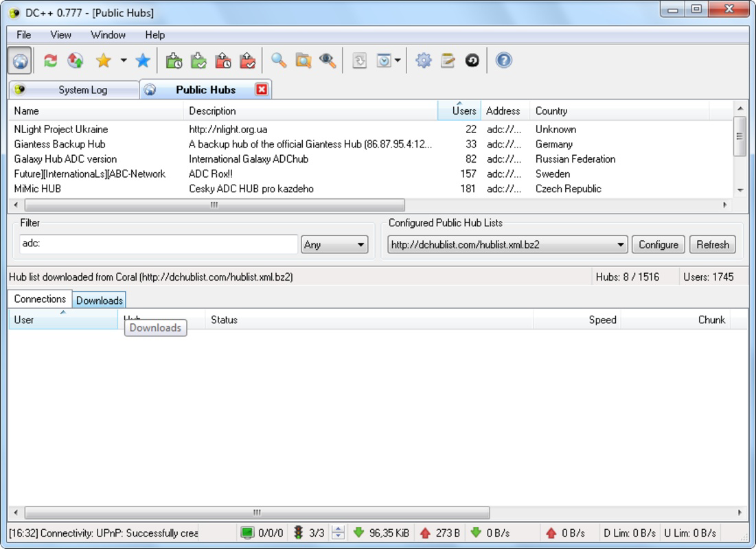Open Settings gear icon in toolbar
Image resolution: width=756 pixels, height=549 pixels.
[x=424, y=60]
